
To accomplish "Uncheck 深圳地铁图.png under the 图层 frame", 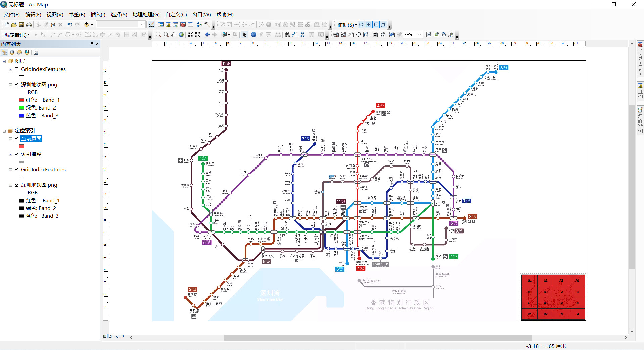I will pyautogui.click(x=16, y=85).
